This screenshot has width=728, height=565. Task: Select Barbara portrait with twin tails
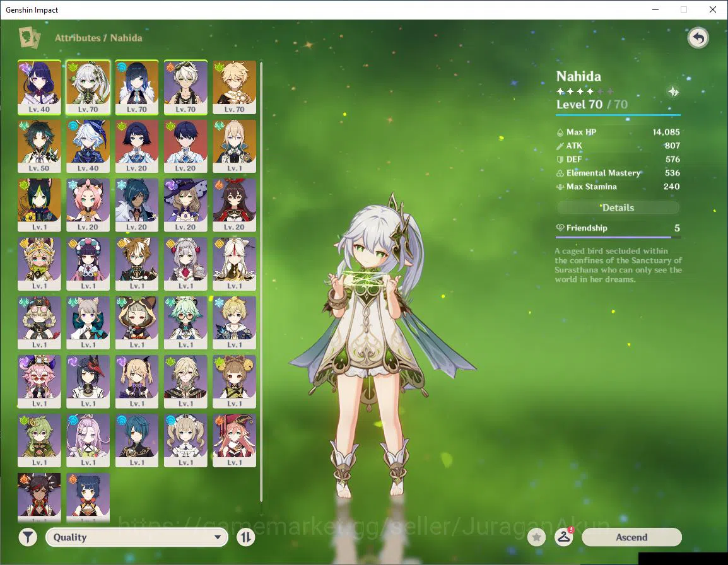[x=185, y=441]
